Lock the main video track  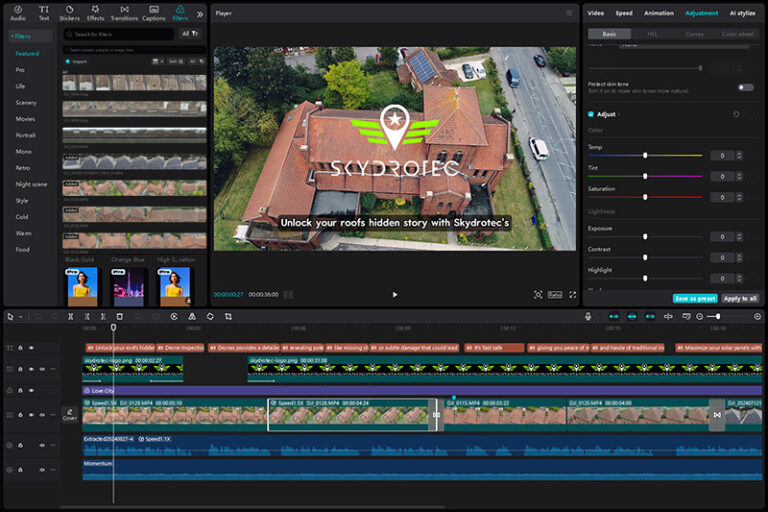click(x=21, y=415)
